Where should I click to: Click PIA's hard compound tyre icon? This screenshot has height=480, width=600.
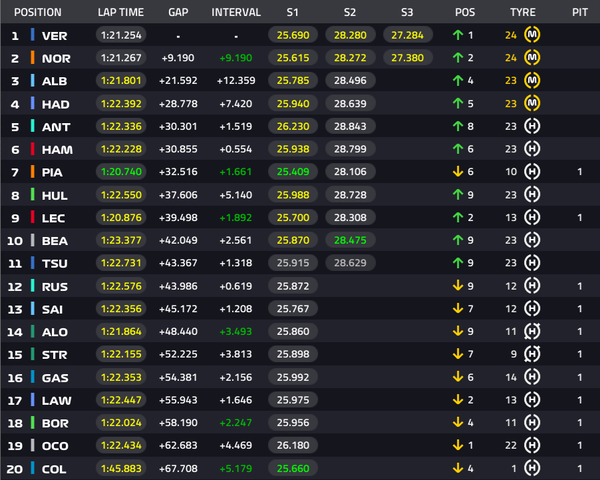pyautogui.click(x=532, y=171)
